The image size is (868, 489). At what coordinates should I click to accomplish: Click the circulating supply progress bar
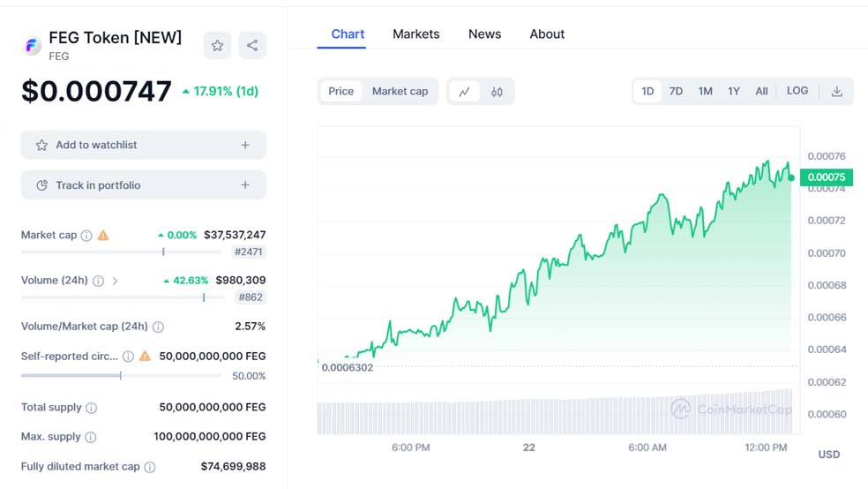point(121,376)
